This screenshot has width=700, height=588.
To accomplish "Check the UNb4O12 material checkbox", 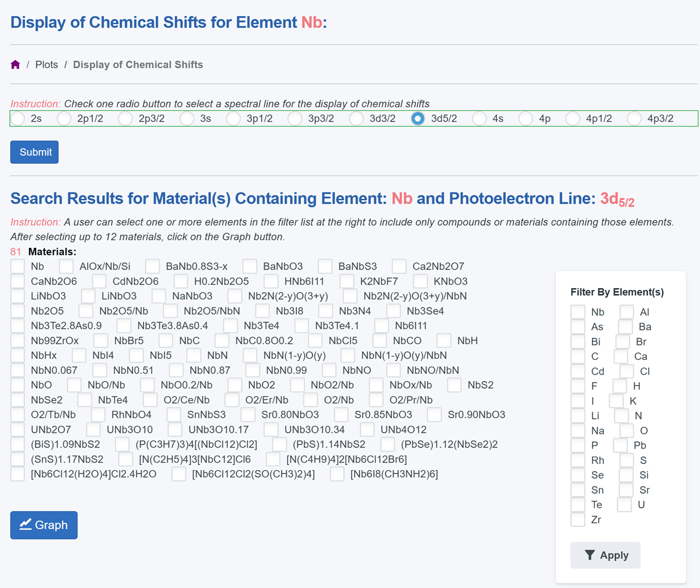I will coord(367,430).
